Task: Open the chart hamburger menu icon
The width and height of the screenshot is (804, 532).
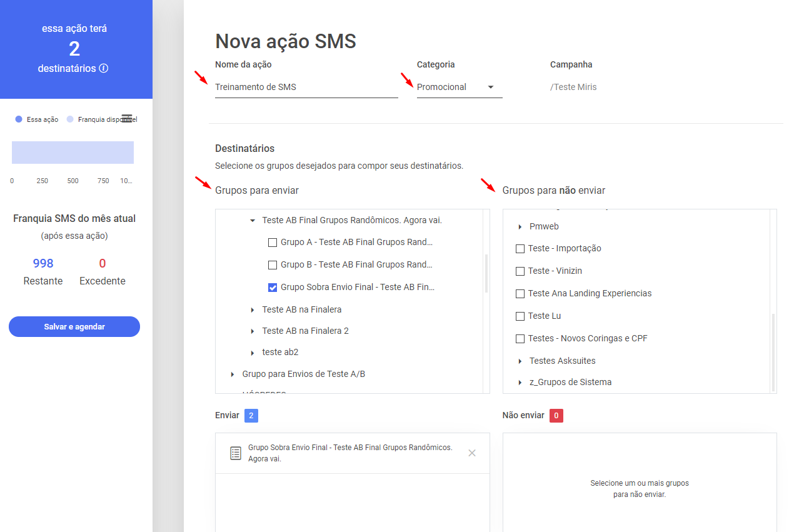Action: point(127,118)
